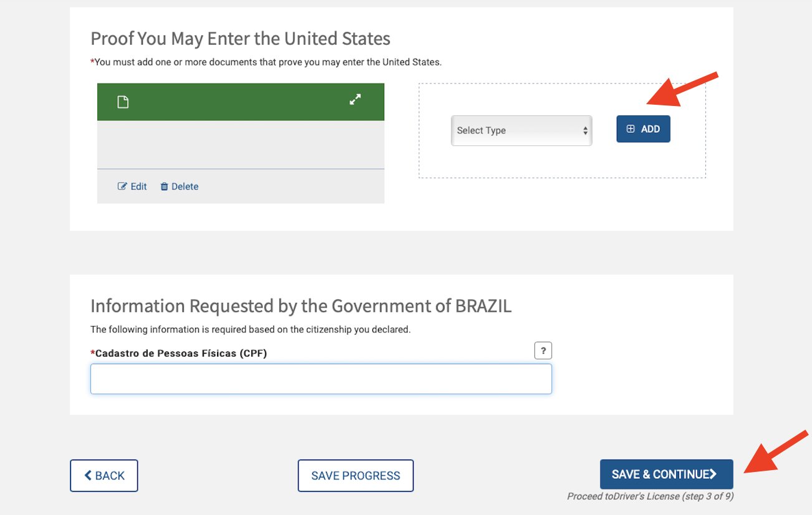Viewport: 812px width, 515px height.
Task: Click the trash can icon beside Delete
Action: pyautogui.click(x=165, y=186)
